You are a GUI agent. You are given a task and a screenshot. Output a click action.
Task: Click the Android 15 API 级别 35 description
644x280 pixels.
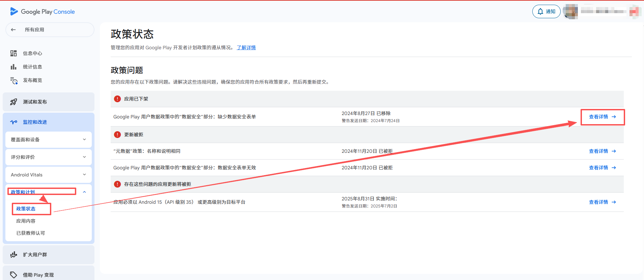click(x=179, y=202)
